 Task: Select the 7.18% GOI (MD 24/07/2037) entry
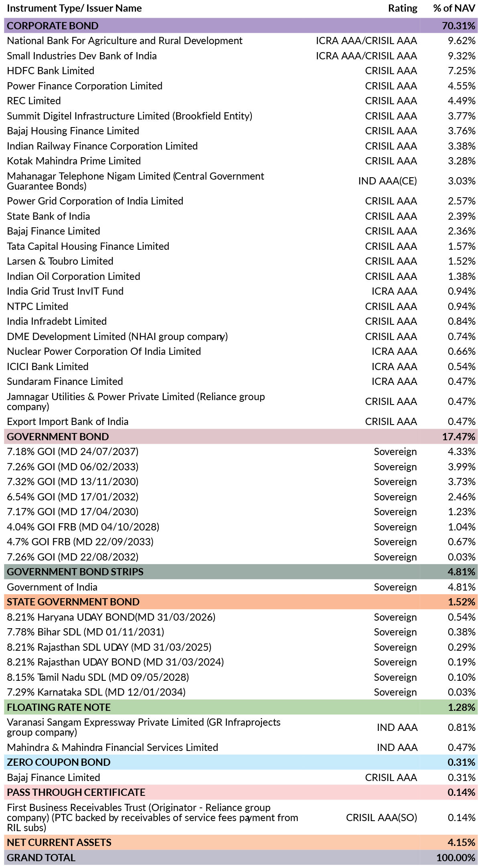pos(73,452)
